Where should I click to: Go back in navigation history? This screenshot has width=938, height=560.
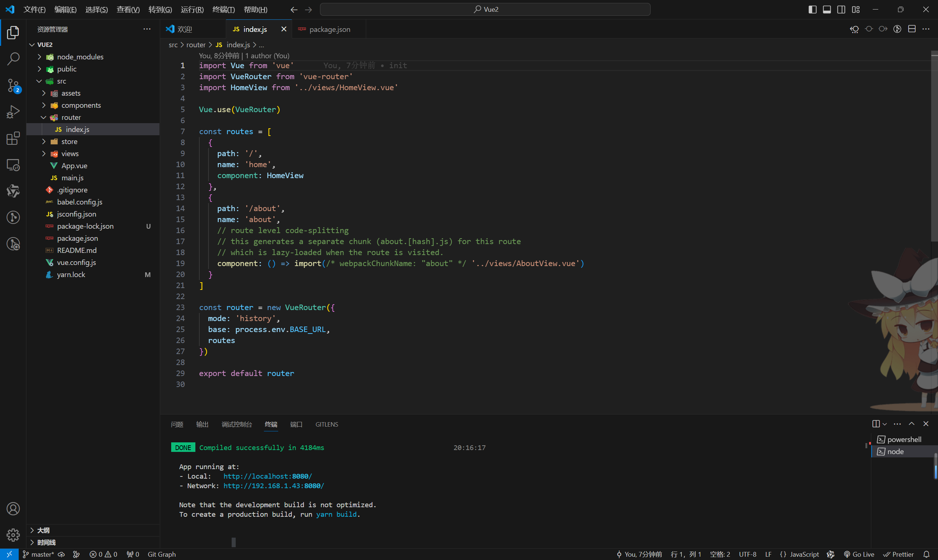294,10
